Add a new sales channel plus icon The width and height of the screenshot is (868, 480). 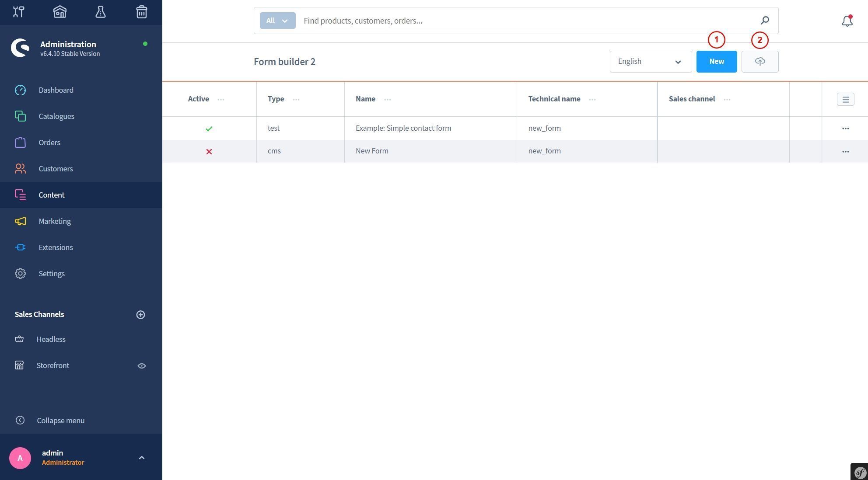[x=140, y=315]
